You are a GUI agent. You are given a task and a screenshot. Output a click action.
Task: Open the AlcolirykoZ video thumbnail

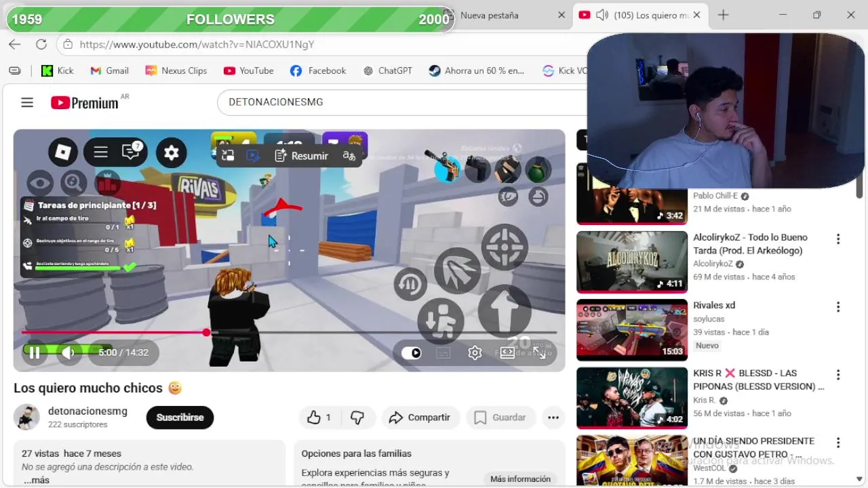pos(632,262)
